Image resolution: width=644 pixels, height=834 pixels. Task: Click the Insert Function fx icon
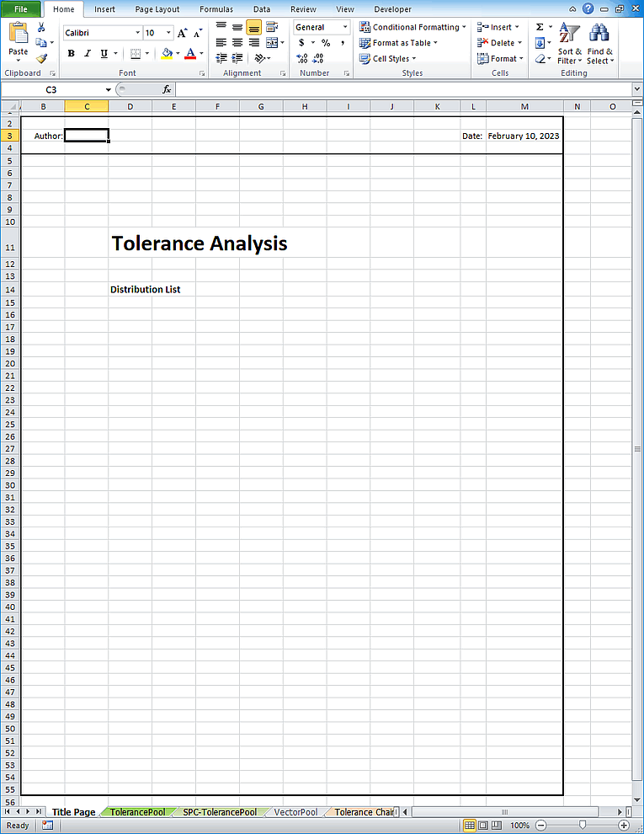pyautogui.click(x=167, y=89)
